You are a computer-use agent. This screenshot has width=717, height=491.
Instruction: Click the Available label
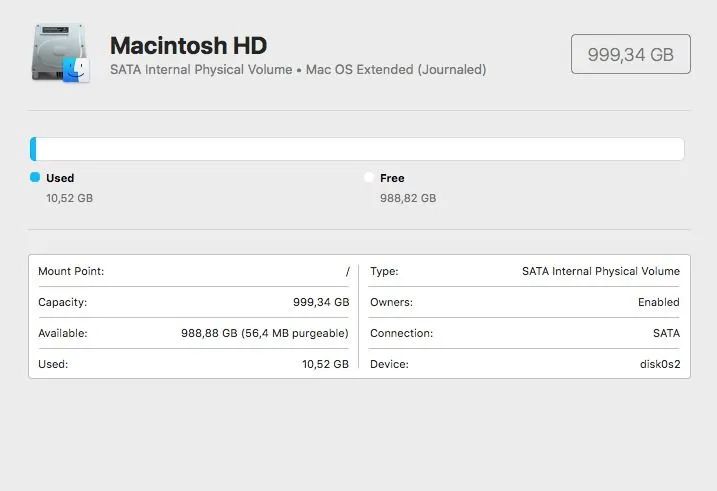tap(63, 333)
